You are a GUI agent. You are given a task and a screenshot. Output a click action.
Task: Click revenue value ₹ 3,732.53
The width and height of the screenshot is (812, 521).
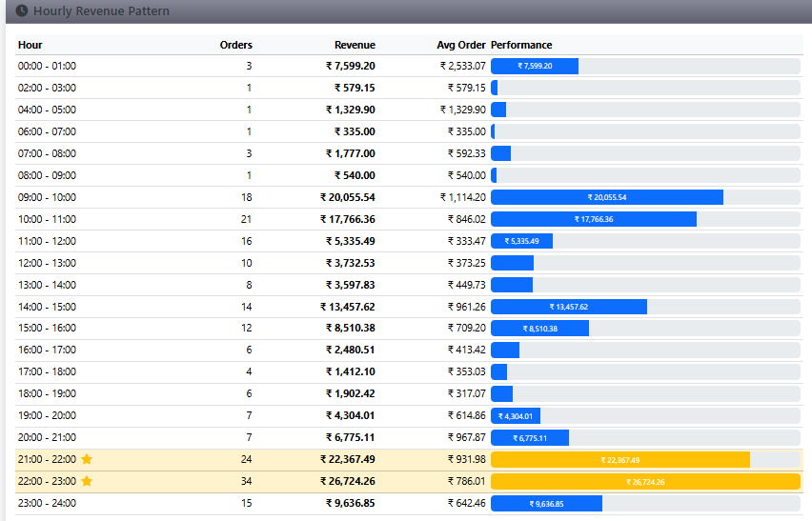click(x=351, y=263)
